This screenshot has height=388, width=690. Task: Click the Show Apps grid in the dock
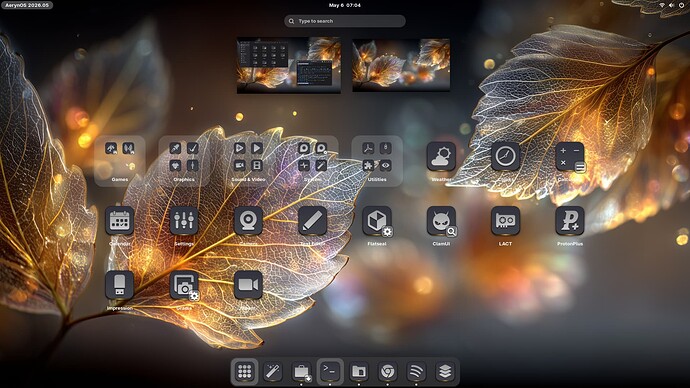point(245,372)
